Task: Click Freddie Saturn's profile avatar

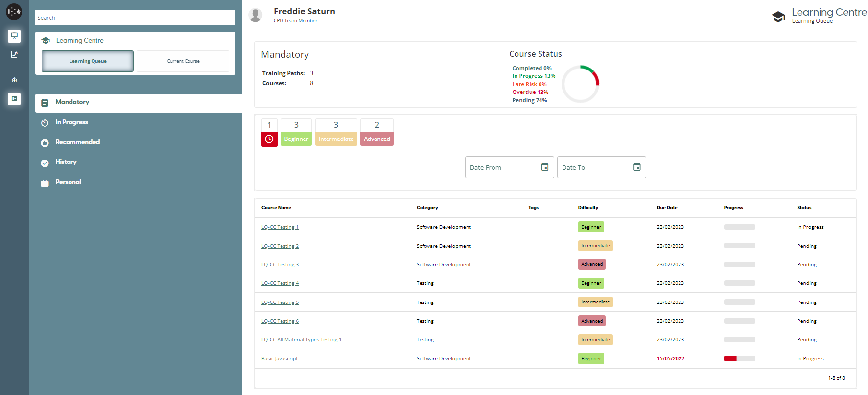Action: (256, 15)
